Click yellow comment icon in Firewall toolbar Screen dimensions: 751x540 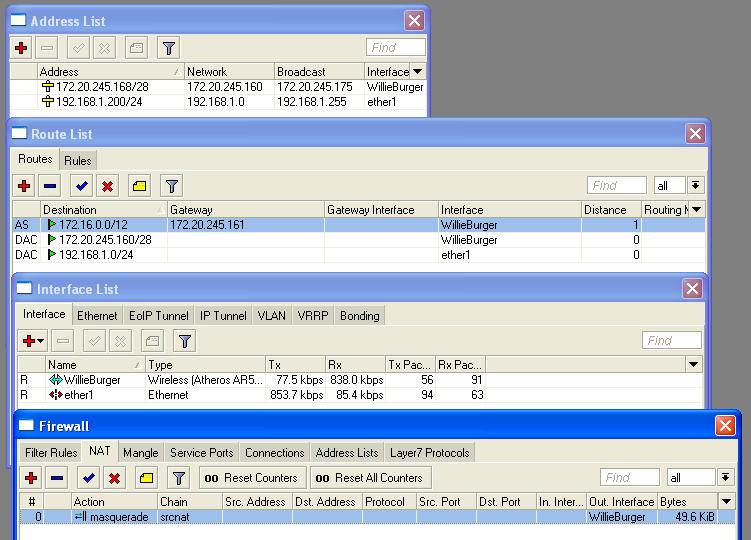[x=147, y=478]
